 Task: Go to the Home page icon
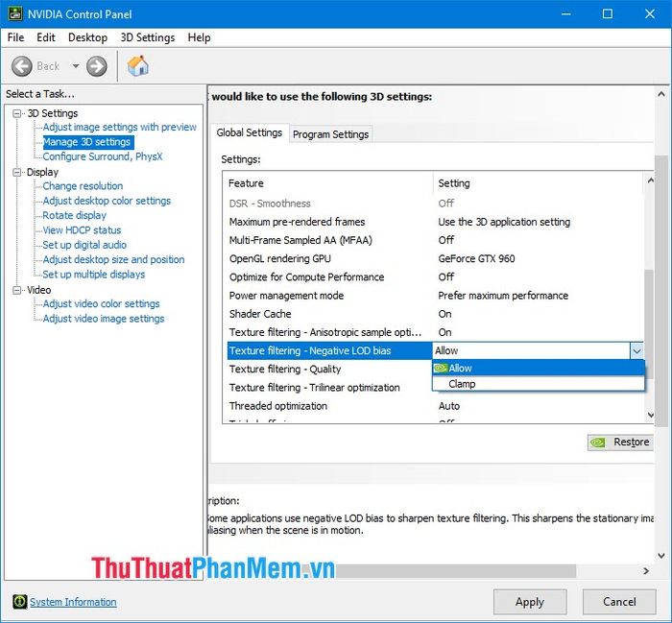pos(137,66)
